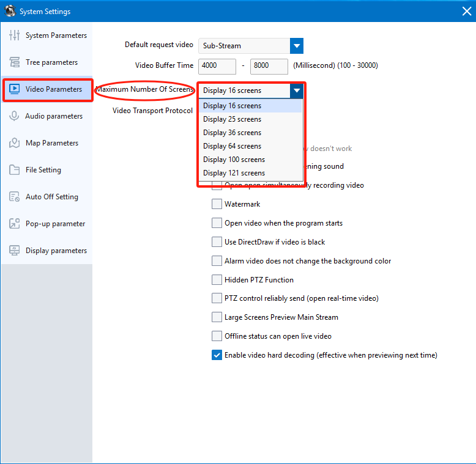This screenshot has width=476, height=464.
Task: Click the Video Parameters play icon
Action: (14, 89)
